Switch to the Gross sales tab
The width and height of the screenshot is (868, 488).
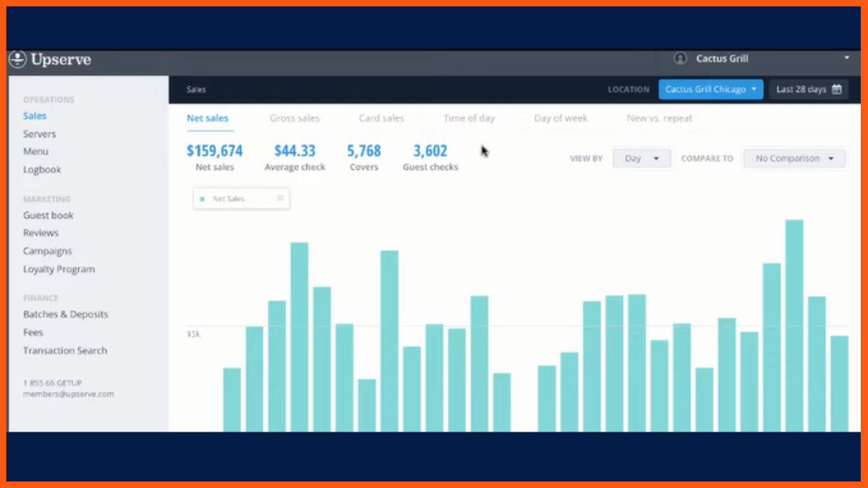(x=294, y=119)
